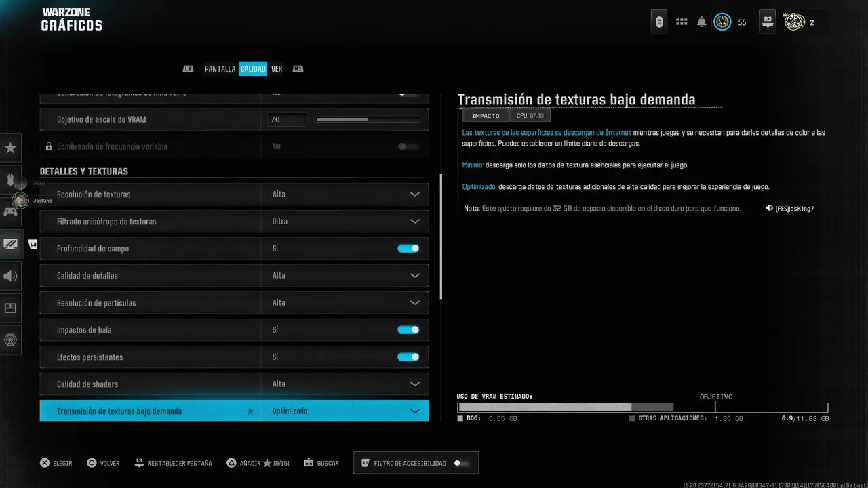868x488 pixels.
Task: Toggle Profundidad de campo switch
Action: [408, 249]
